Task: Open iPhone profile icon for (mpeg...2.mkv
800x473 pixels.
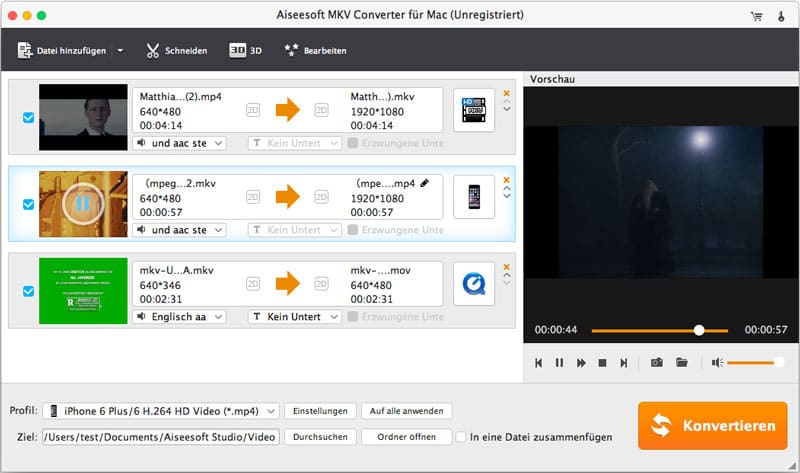Action: coord(474,197)
